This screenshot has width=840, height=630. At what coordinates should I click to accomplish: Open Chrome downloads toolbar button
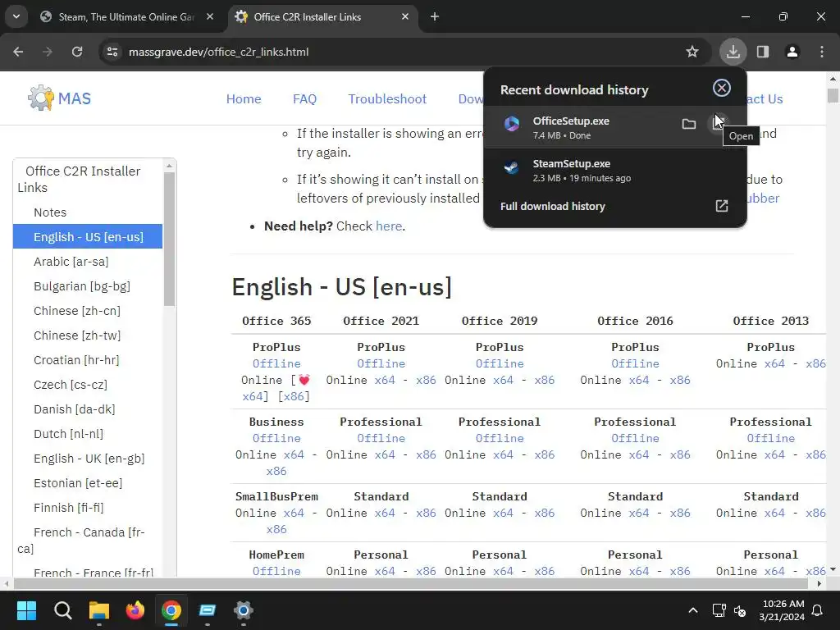733,52
